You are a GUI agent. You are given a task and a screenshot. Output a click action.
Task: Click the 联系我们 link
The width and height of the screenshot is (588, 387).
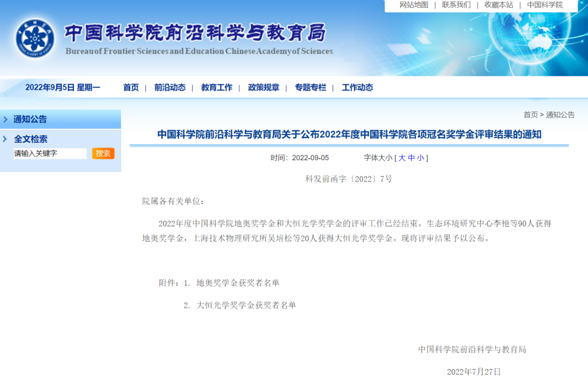pos(456,5)
